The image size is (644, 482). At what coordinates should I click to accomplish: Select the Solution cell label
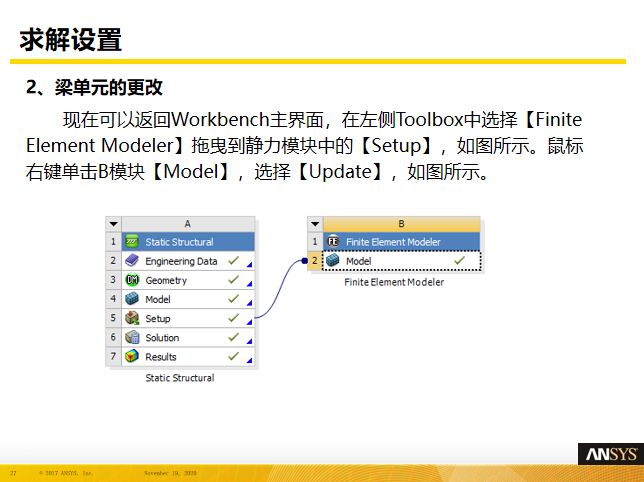[162, 338]
